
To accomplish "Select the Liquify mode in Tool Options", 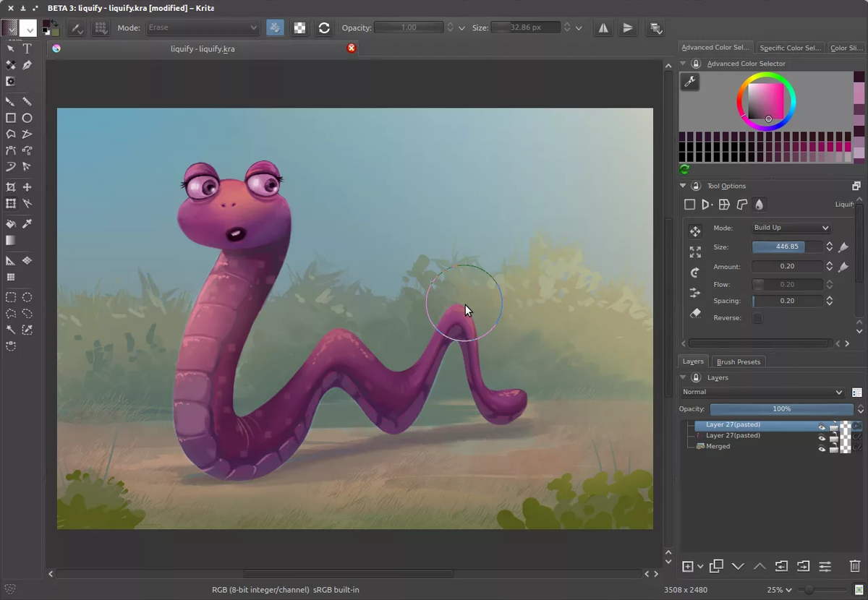I will pos(759,205).
